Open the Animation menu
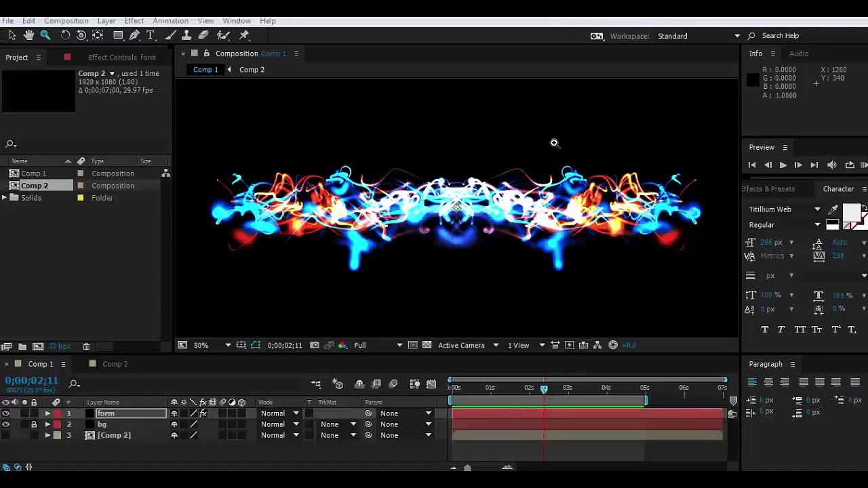Viewport: 868px width, 488px height. tap(170, 21)
